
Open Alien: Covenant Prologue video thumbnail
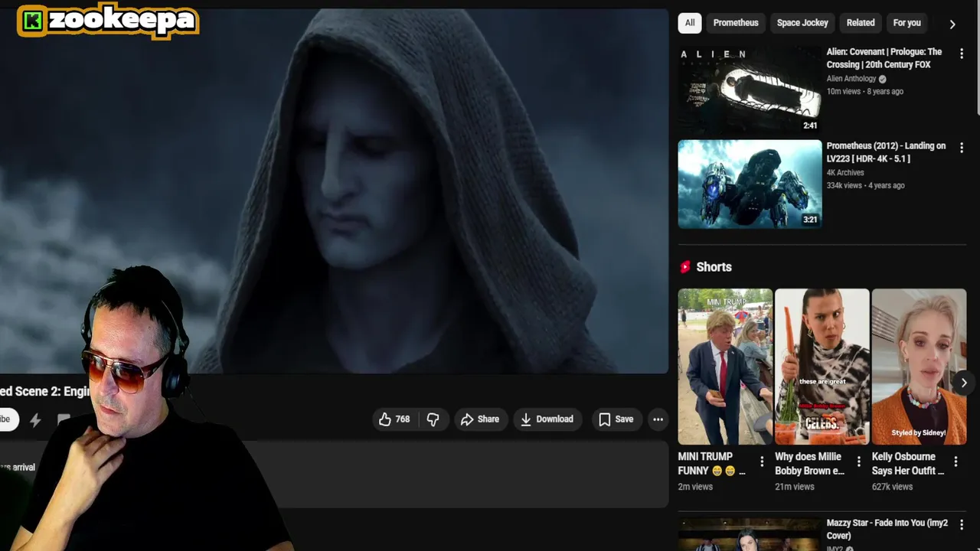[x=750, y=89]
